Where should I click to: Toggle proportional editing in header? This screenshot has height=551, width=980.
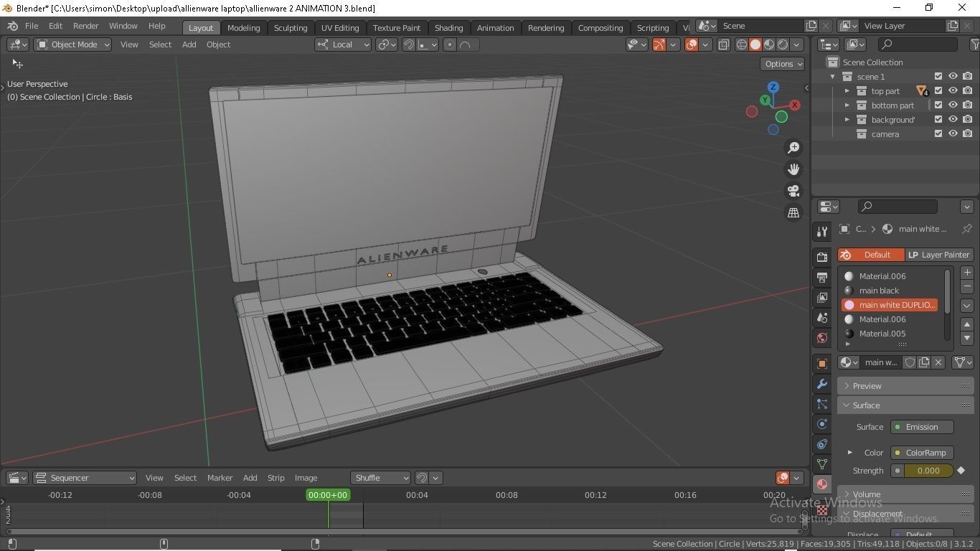tap(450, 44)
